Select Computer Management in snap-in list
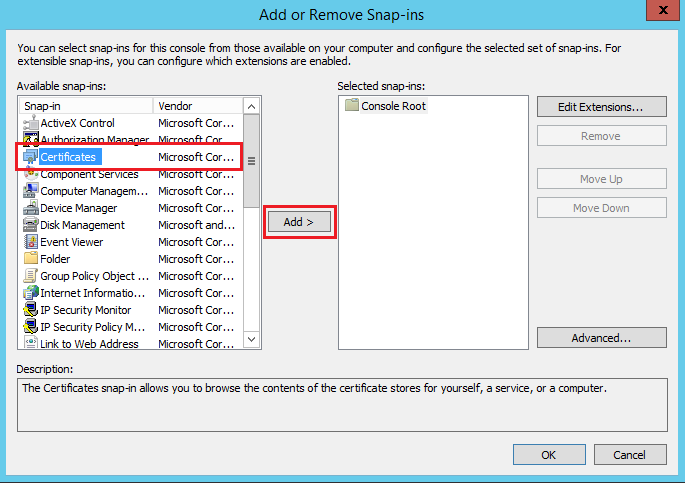Image resolution: width=685 pixels, height=483 pixels. 94,191
